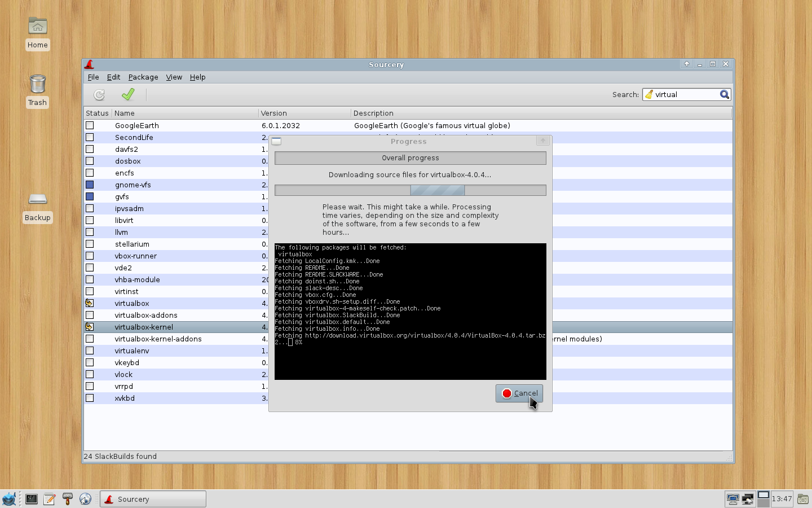Toggle the stellarium checkbox
This screenshot has width=812, height=508.
point(90,244)
